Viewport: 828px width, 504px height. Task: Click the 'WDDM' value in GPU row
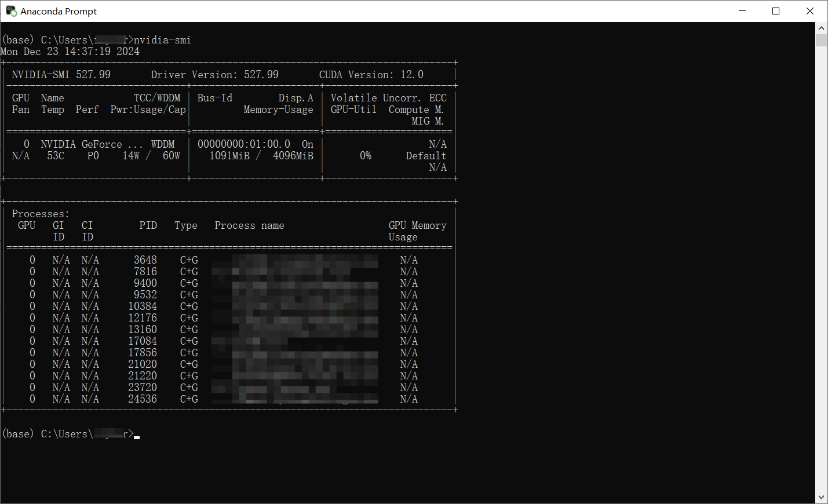tap(163, 144)
